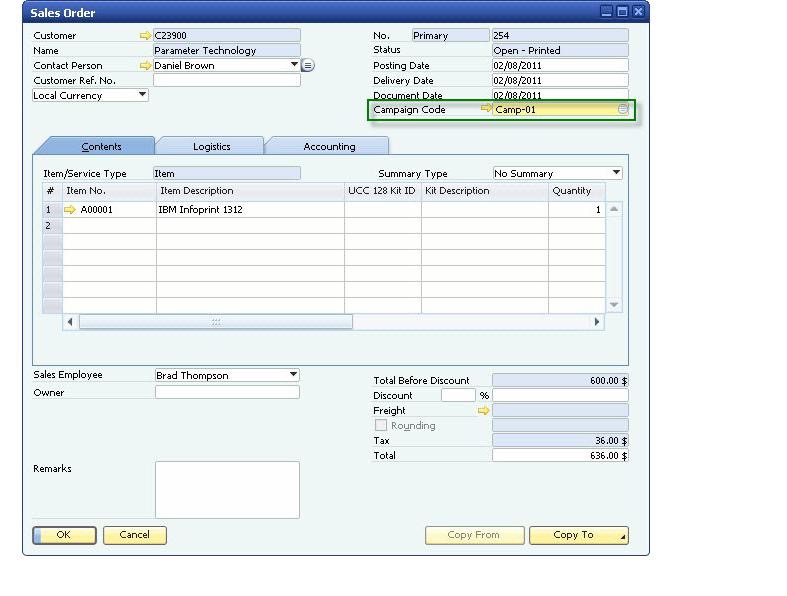Screen dimensions: 787x596
Task: Click the Copy To button
Action: (579, 535)
